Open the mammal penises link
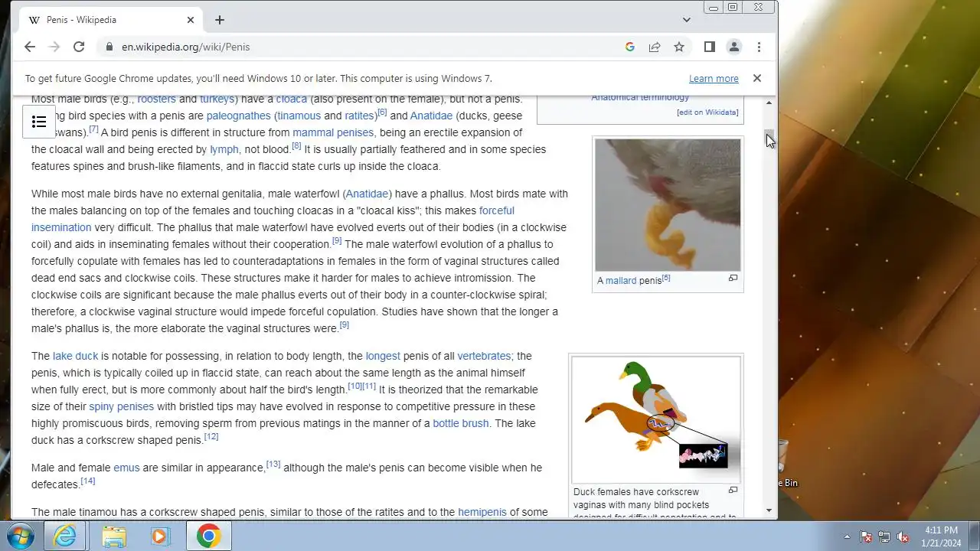This screenshot has width=980, height=551. [x=333, y=132]
